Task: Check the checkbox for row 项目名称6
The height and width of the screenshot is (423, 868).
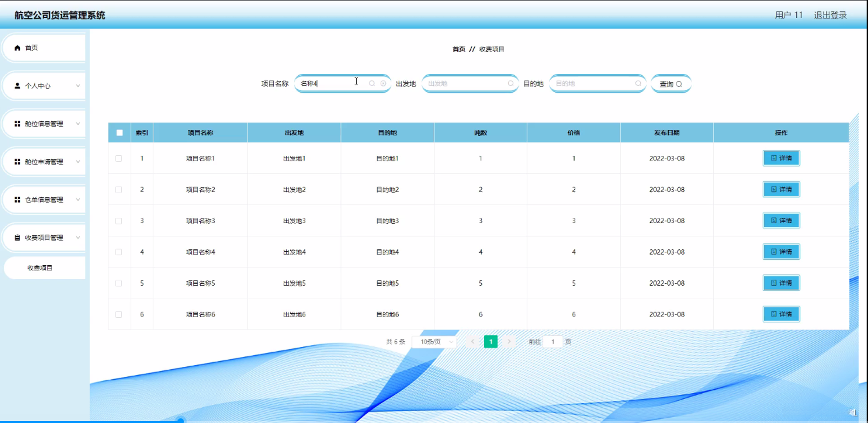Action: pos(119,314)
